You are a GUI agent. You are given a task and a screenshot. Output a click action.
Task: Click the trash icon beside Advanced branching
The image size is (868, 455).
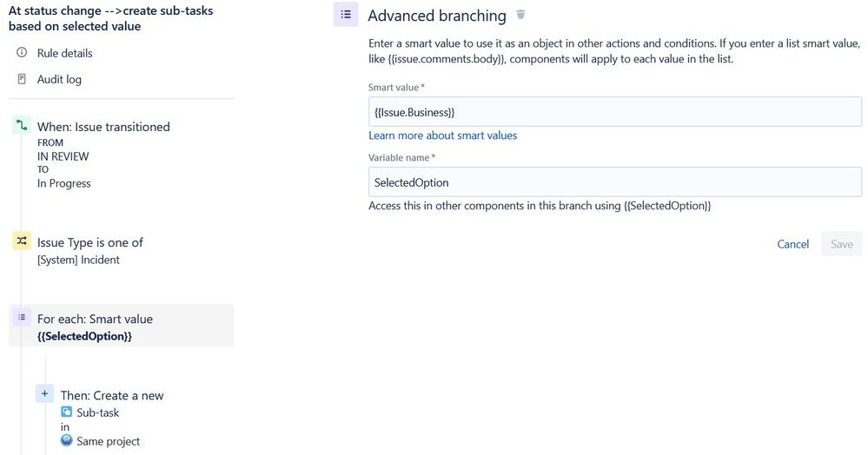(x=520, y=15)
